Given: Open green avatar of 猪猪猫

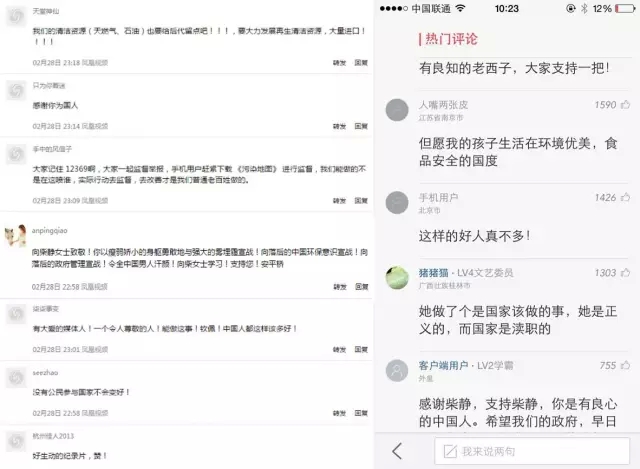Looking at the screenshot, I should (x=397, y=278).
